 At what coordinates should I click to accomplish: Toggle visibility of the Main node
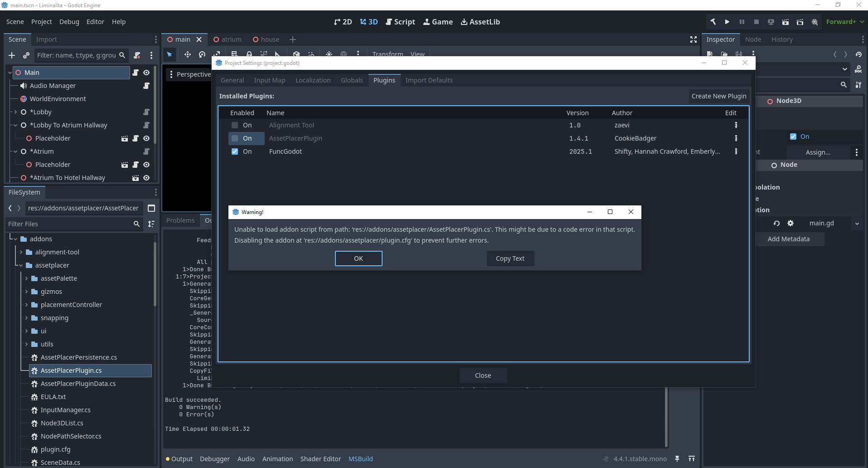tap(146, 73)
